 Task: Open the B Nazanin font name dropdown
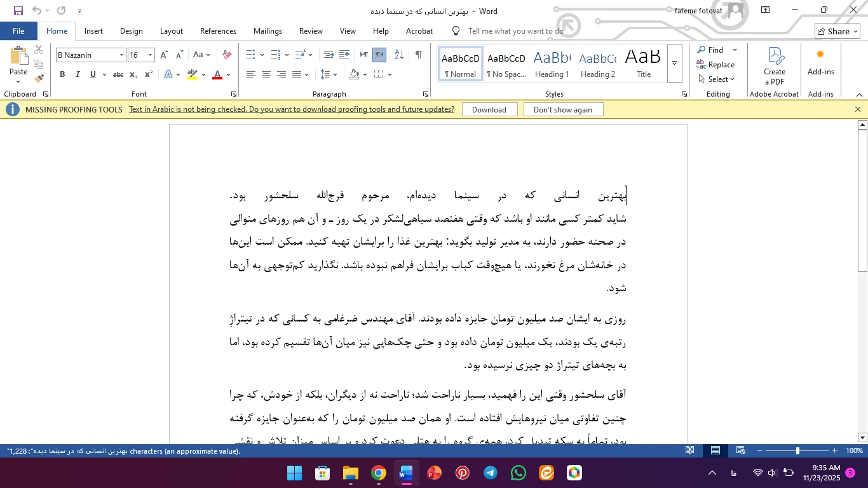pyautogui.click(x=121, y=55)
